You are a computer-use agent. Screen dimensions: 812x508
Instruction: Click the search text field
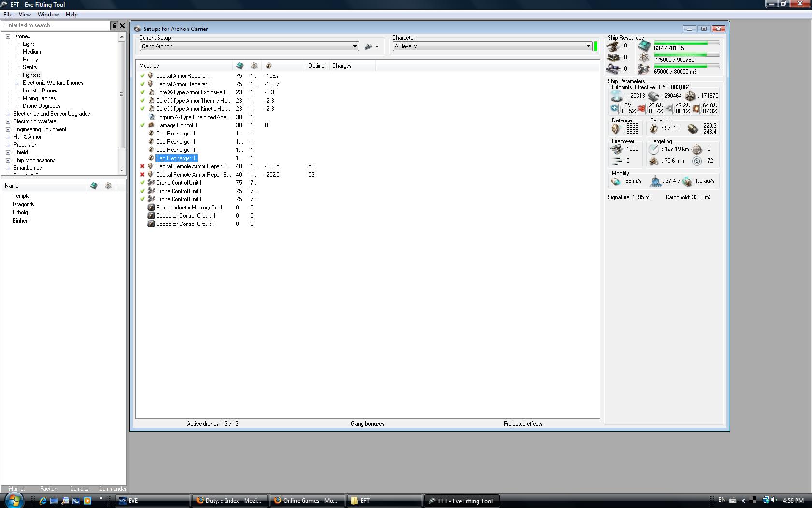[x=56, y=25]
